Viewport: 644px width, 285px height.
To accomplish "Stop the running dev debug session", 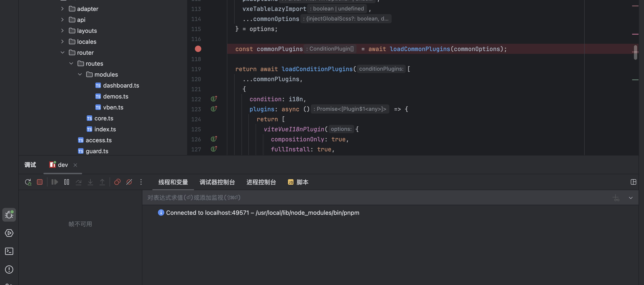I will point(40,182).
